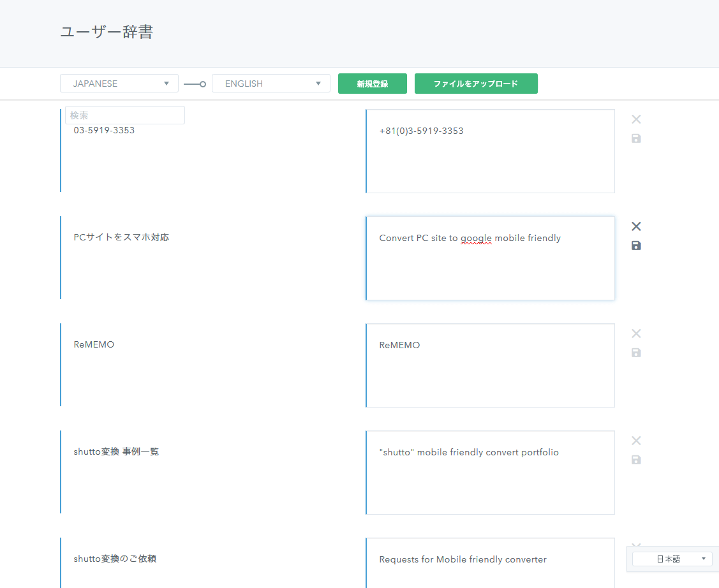Select the source term ReMEMO
This screenshot has width=719, height=588.
(x=94, y=344)
